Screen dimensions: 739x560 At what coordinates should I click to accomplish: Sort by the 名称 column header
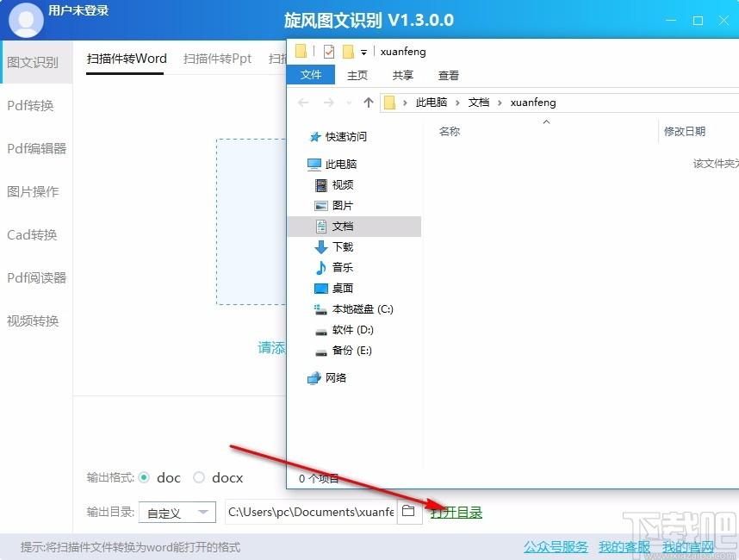click(x=449, y=132)
